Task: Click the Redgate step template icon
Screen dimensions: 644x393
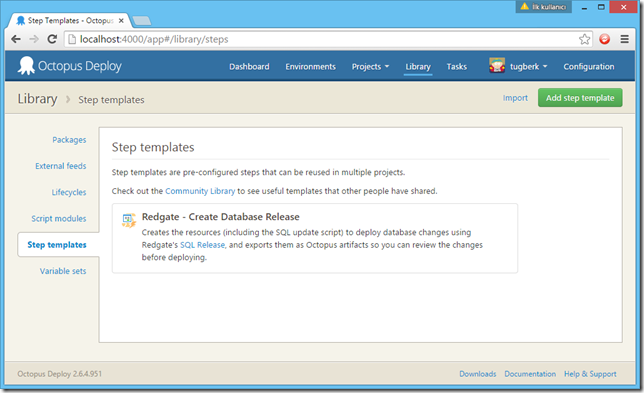Action: click(129, 221)
